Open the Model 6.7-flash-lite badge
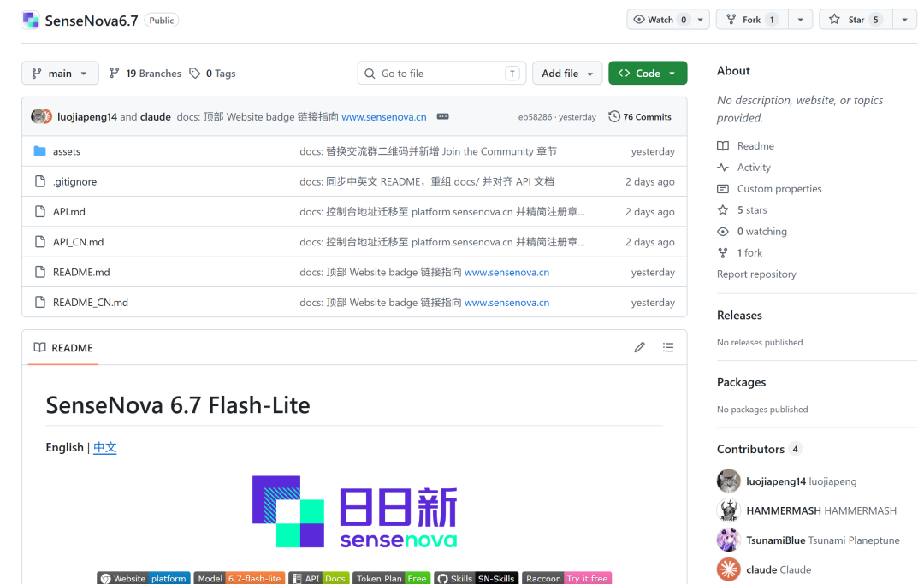The image size is (924, 584). click(x=240, y=578)
